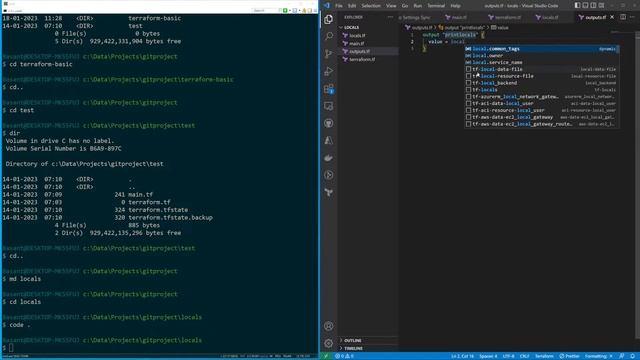This screenshot has width=640, height=360.
Task: Open the Customize Layout icon
Action: click(601, 5)
